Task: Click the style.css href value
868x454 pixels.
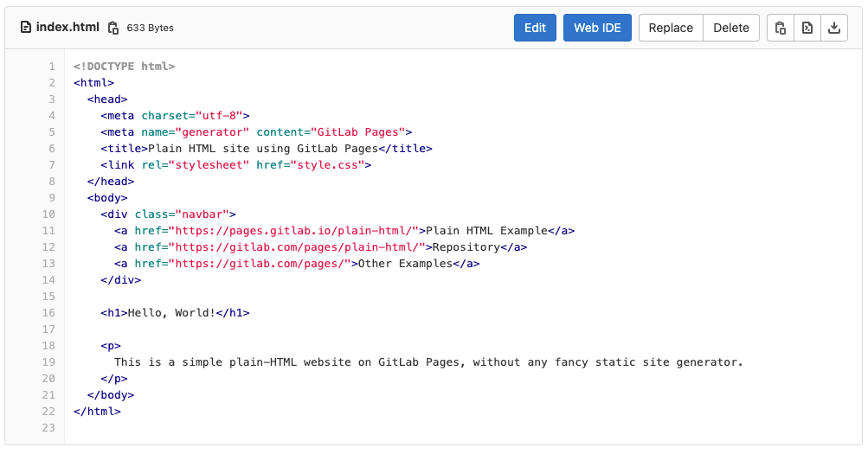Action: point(327,165)
